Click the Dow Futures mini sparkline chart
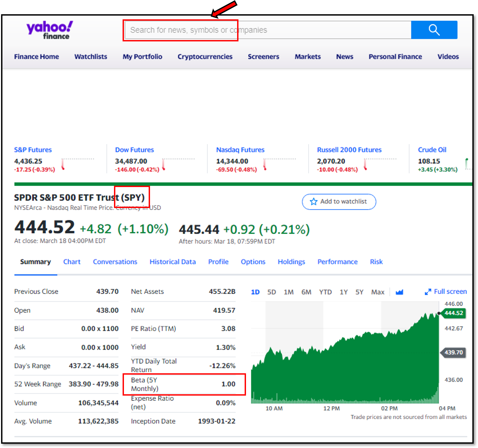The height and width of the screenshot is (448, 478). pos(179,164)
